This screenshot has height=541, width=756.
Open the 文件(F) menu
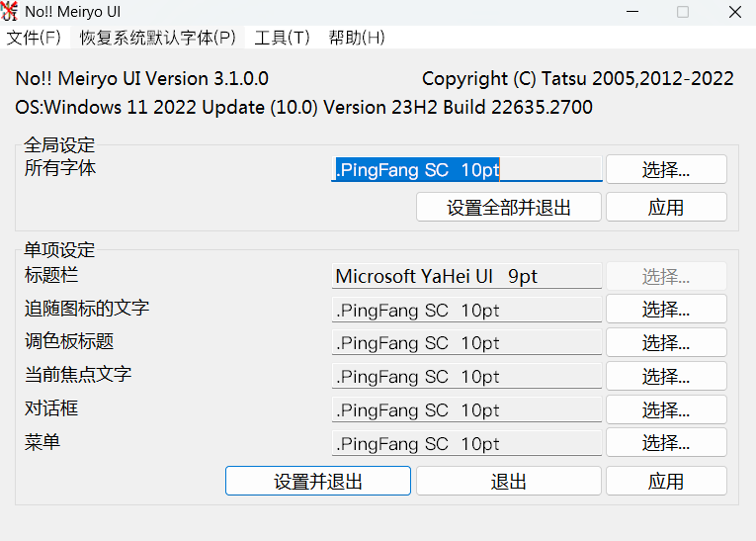coord(34,38)
